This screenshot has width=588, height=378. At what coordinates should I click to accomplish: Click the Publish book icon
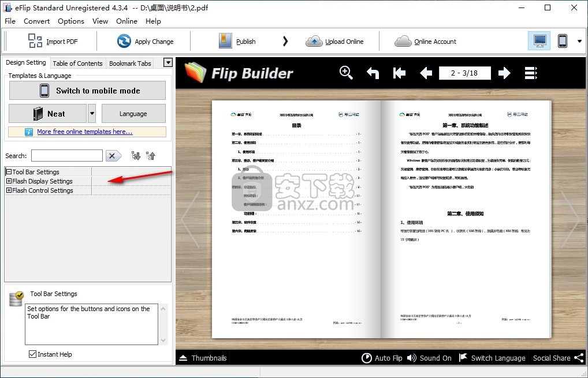225,41
